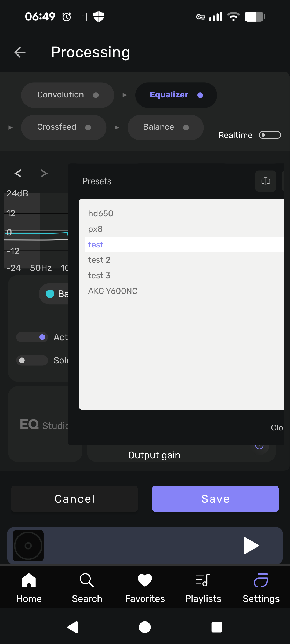Toggle the band Active switch
The height and width of the screenshot is (644, 290).
click(x=32, y=337)
